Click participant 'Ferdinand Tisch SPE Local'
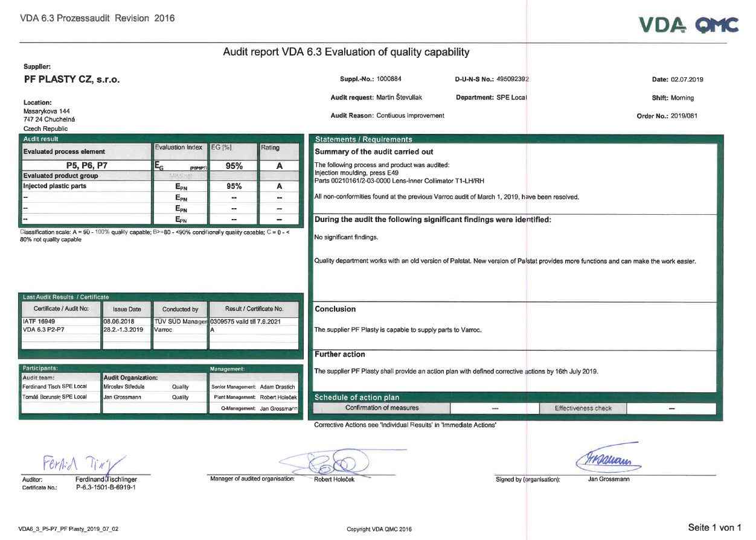The image size is (756, 540). [55, 386]
